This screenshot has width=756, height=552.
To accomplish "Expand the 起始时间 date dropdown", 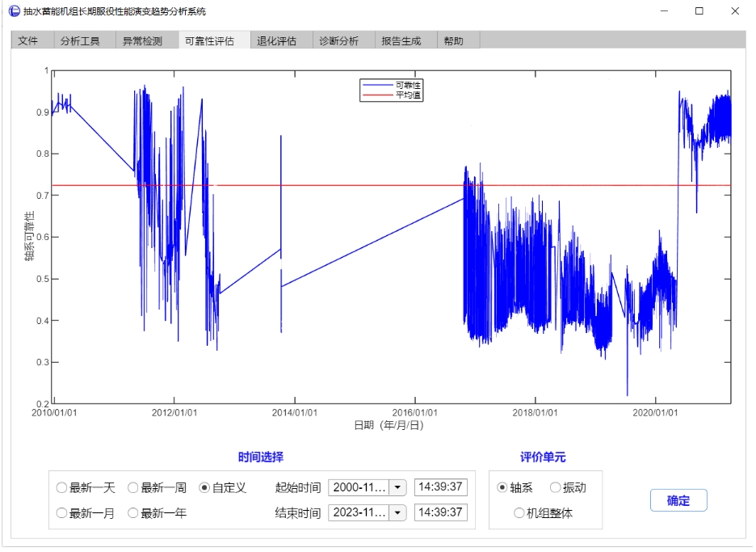I will [x=397, y=487].
